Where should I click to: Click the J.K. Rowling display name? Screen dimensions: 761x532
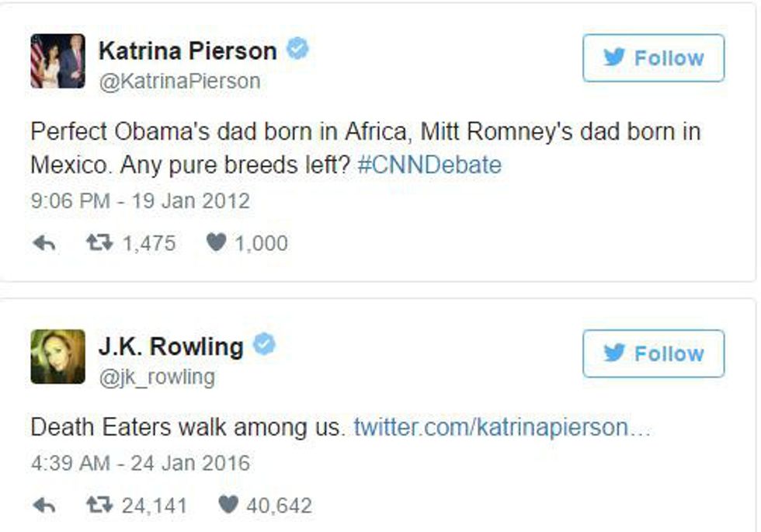click(x=171, y=346)
